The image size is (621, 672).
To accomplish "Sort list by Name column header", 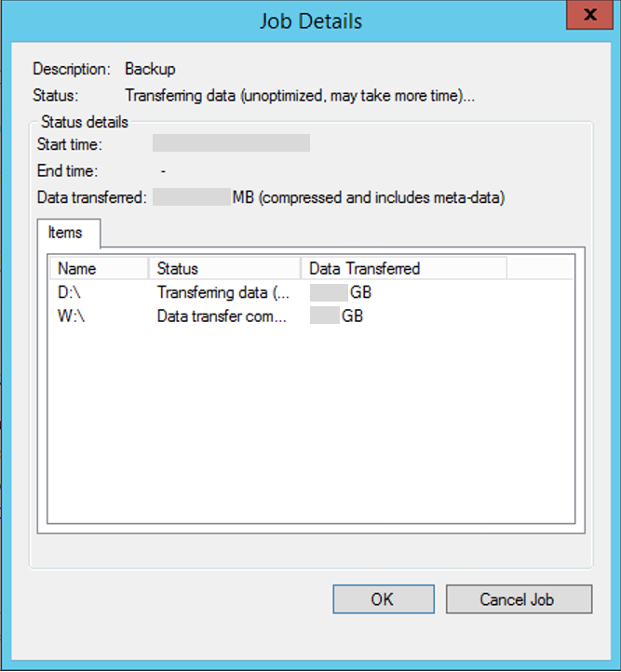I will [99, 269].
